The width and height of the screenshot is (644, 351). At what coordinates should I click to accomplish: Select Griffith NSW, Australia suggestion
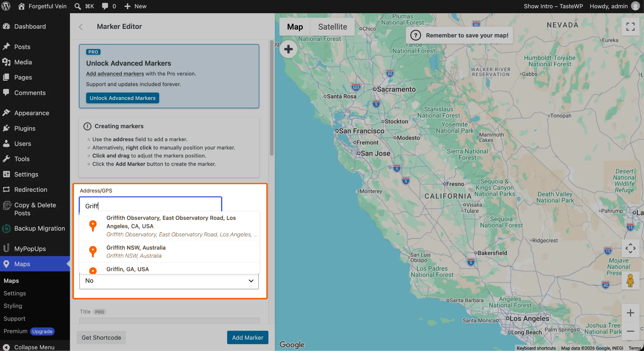[170, 252]
